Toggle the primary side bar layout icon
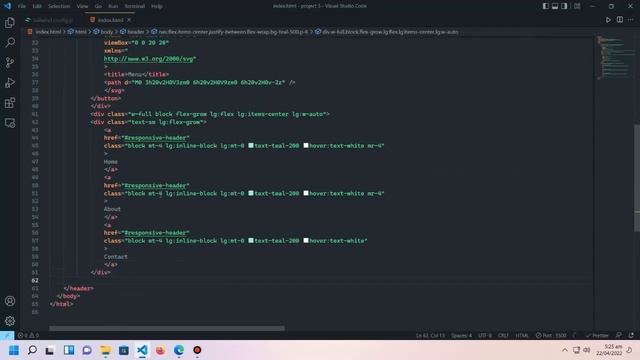The image size is (640, 360). [x=546, y=6]
